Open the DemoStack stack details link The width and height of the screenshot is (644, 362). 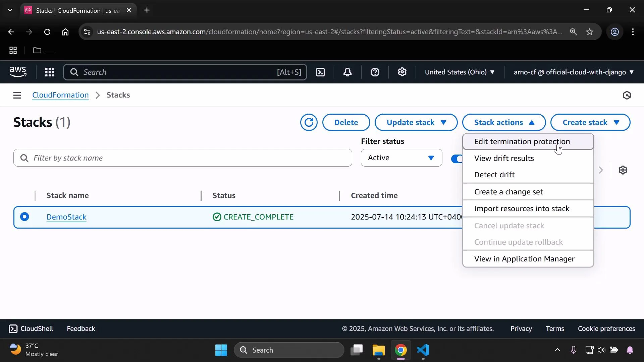66,217
